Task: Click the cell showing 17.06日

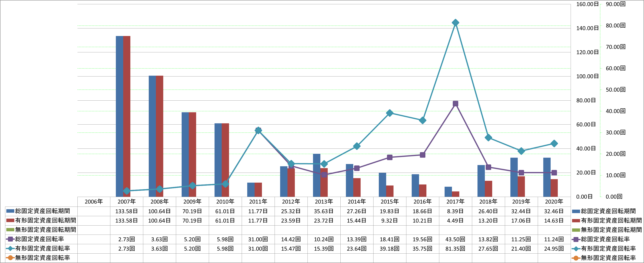Action: [x=521, y=220]
